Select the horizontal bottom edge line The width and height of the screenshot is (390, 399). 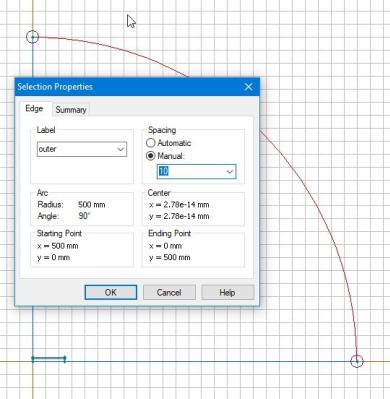207,361
